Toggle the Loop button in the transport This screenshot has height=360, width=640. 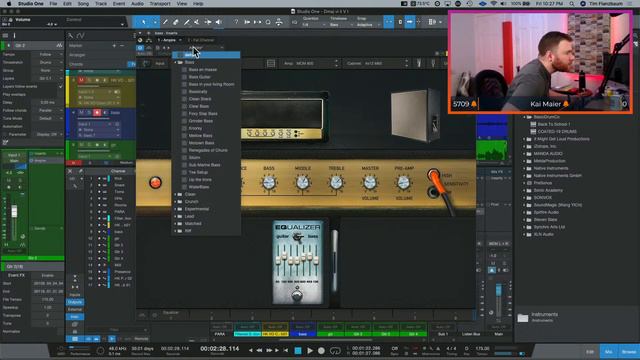pos(335,350)
